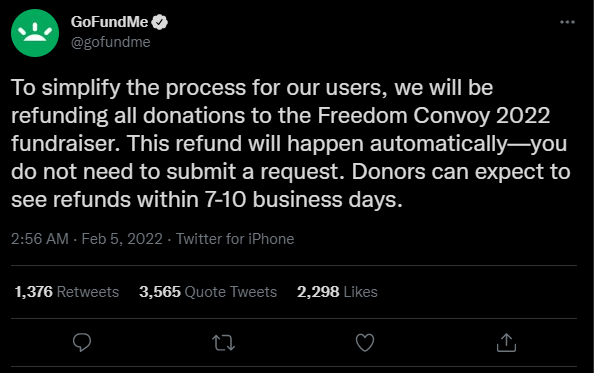Screen dimensions: 594x373
Task: View the 1,376 Retweets list
Action: coord(67,292)
